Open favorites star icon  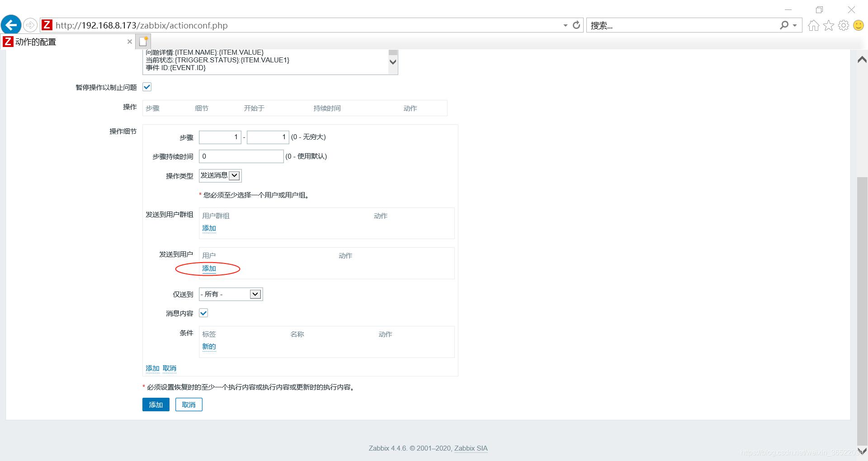coord(829,25)
